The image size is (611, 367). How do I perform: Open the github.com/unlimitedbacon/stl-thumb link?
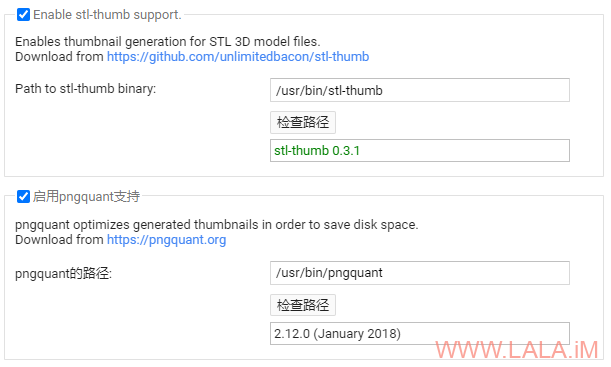[x=238, y=56]
